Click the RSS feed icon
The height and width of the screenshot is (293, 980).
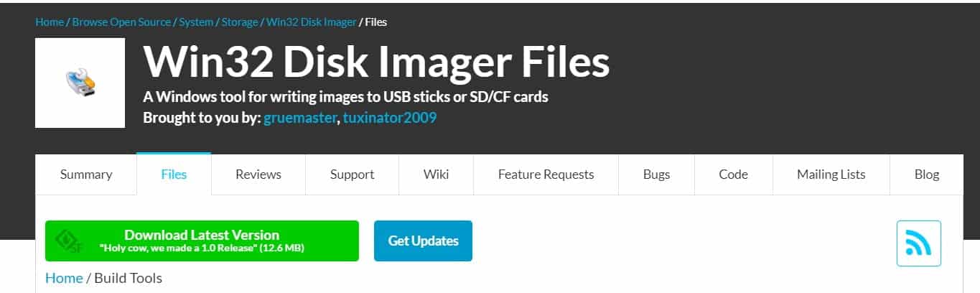918,243
